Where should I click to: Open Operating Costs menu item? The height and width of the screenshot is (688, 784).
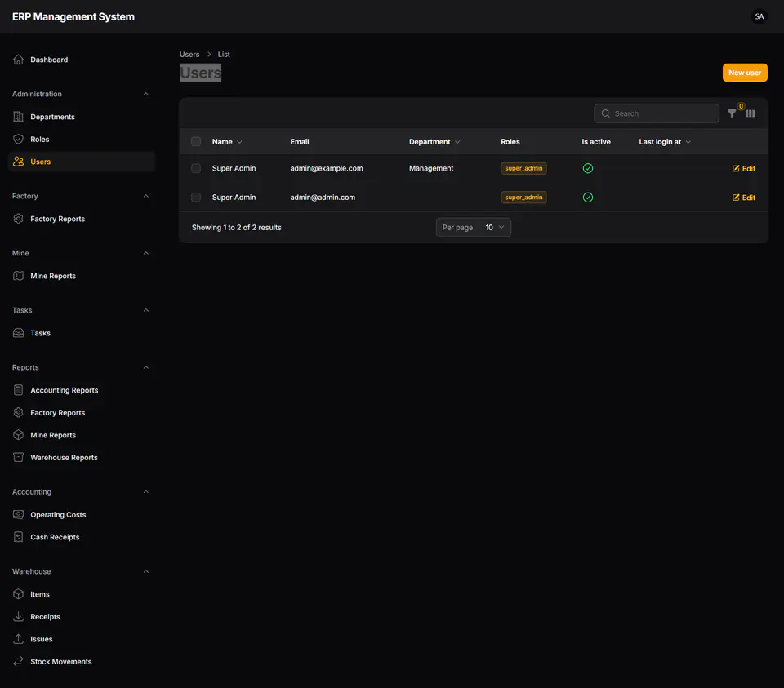pyautogui.click(x=82, y=514)
